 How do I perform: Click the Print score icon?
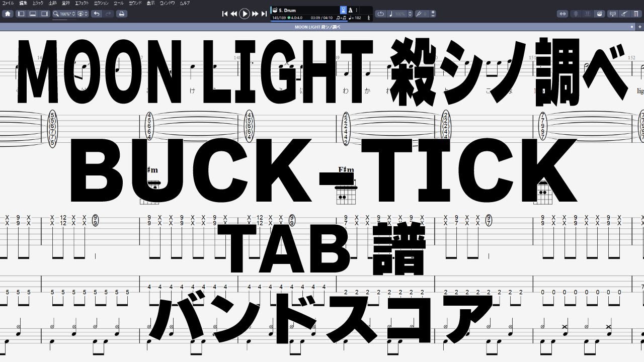click(x=121, y=14)
